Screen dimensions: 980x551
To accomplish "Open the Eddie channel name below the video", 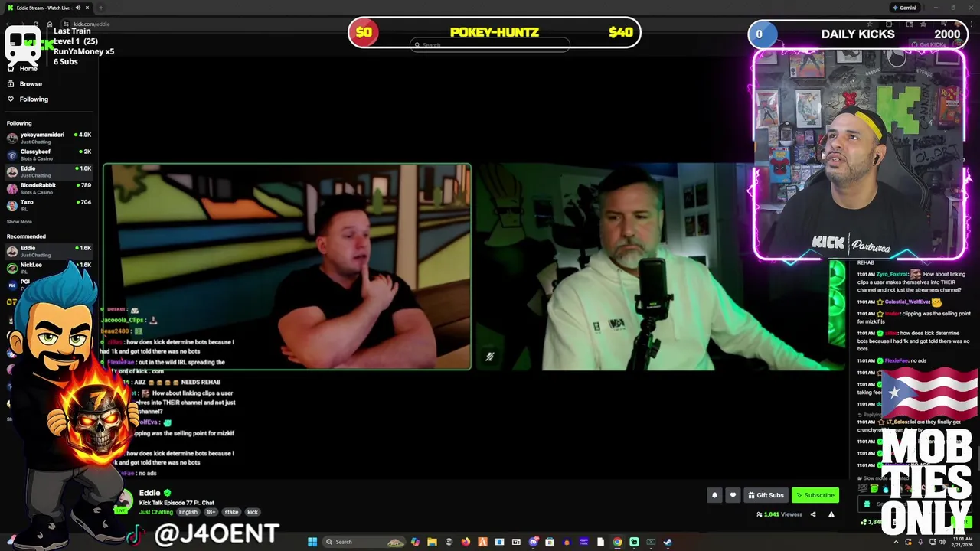I will pyautogui.click(x=149, y=493).
